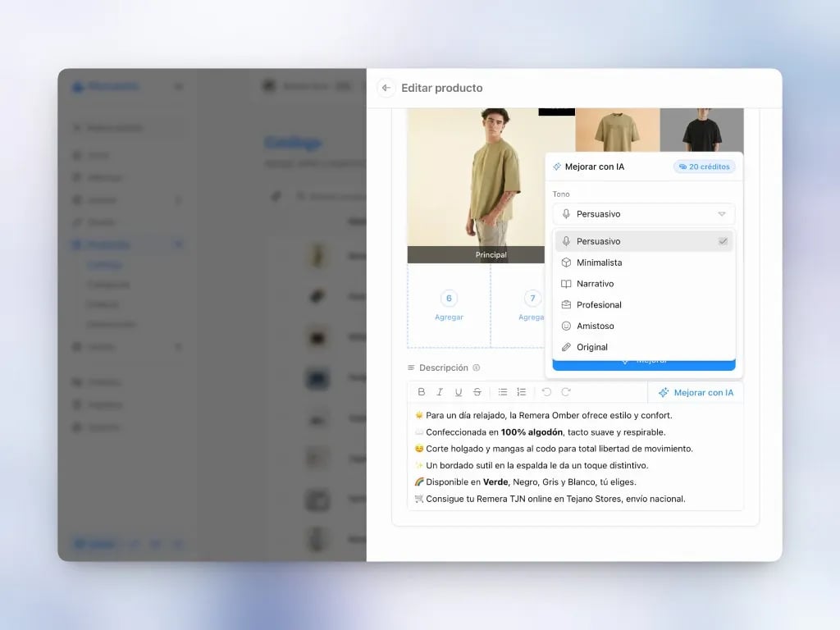Image resolution: width=840 pixels, height=630 pixels.
Task: Click the info icon next to Descripción
Action: click(477, 367)
